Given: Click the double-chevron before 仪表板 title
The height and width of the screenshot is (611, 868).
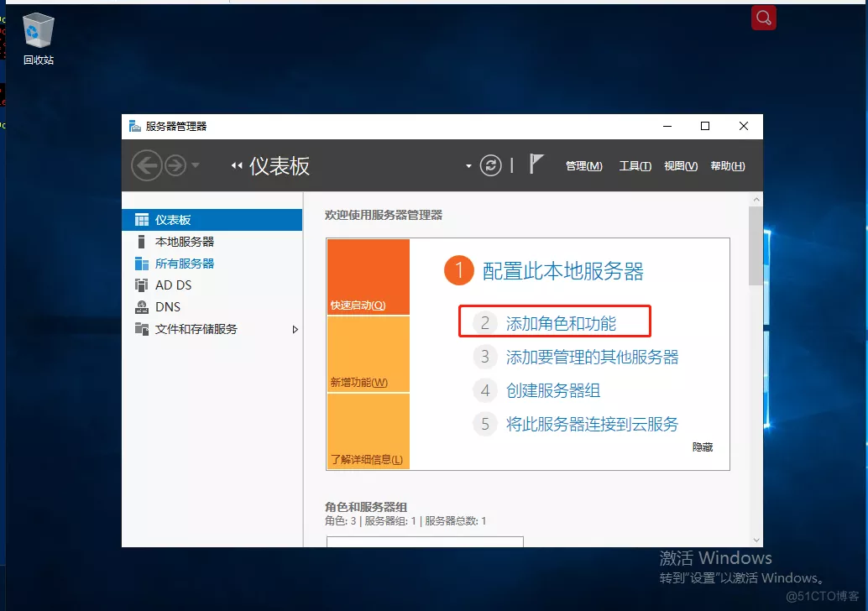Looking at the screenshot, I should pos(237,165).
